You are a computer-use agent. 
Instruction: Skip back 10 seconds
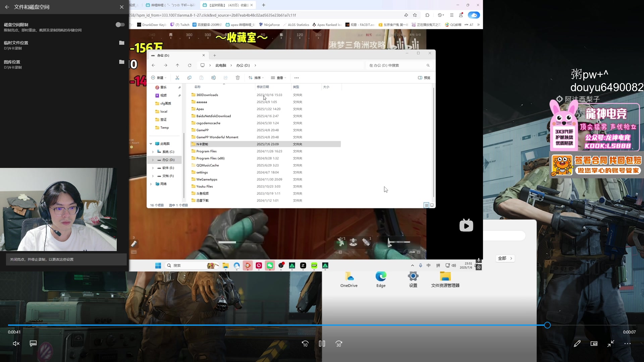pos(305,344)
